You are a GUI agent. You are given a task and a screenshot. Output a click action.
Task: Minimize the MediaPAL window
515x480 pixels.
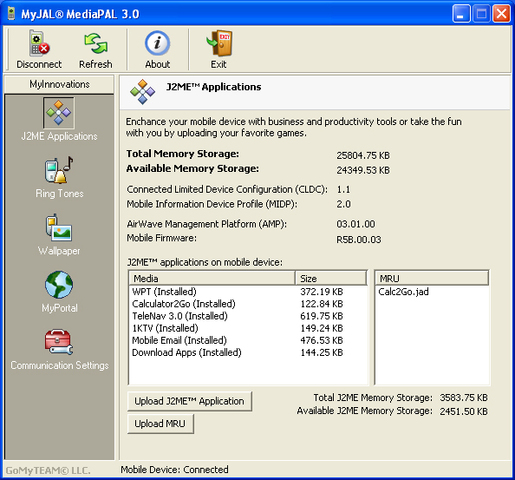point(461,14)
